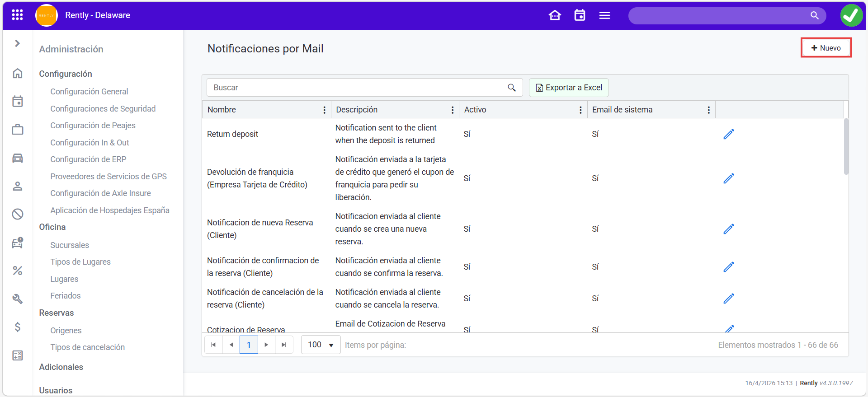Expand the collapsed sidebar chevron
This screenshot has width=868, height=397.
coord(17,43)
